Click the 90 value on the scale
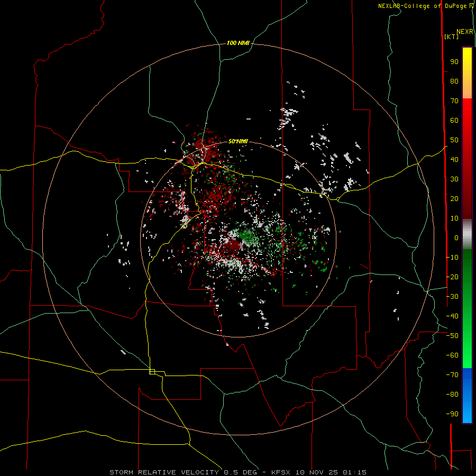Viewport: 476px width, 476px height. (x=454, y=62)
